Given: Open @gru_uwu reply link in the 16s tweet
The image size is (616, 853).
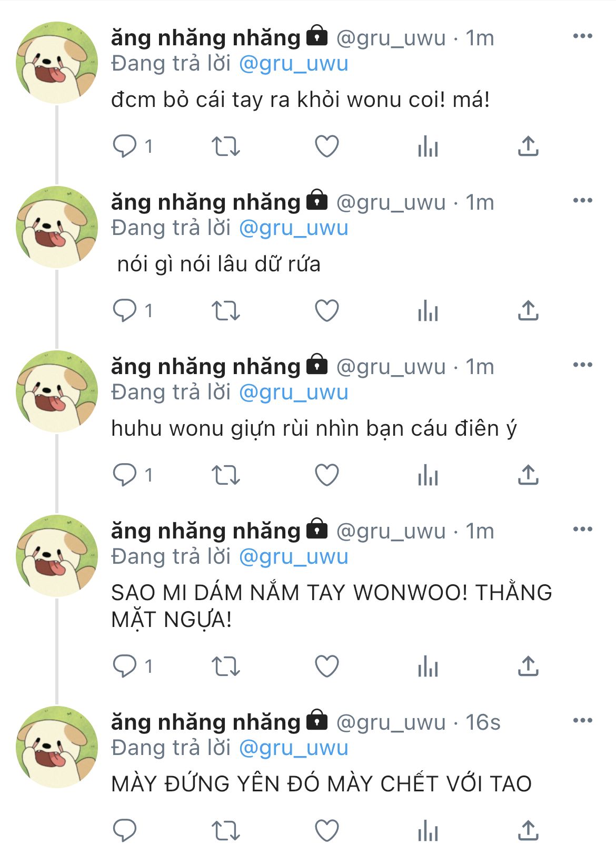Looking at the screenshot, I should pyautogui.click(x=294, y=748).
